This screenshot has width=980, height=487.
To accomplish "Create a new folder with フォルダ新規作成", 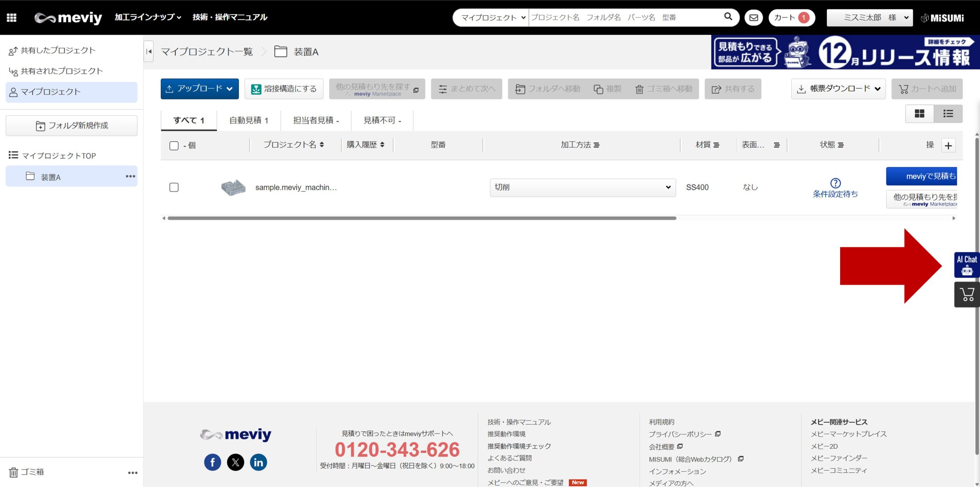I will tap(71, 125).
